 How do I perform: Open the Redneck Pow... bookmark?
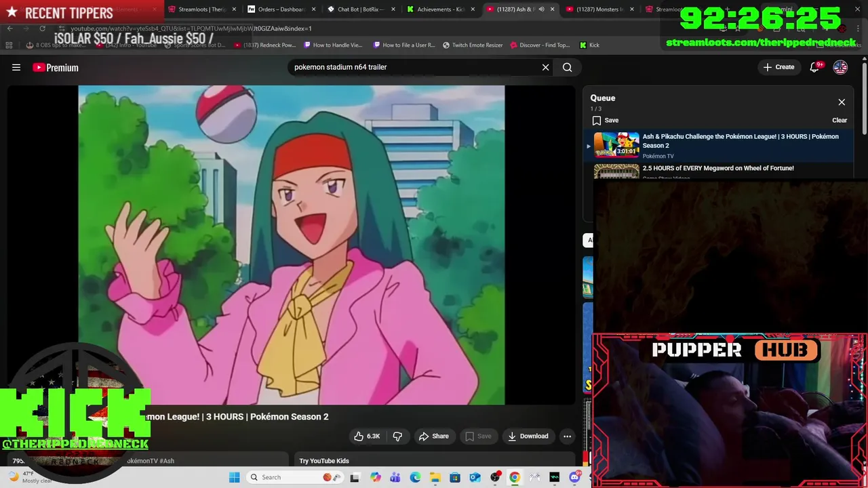tap(265, 45)
